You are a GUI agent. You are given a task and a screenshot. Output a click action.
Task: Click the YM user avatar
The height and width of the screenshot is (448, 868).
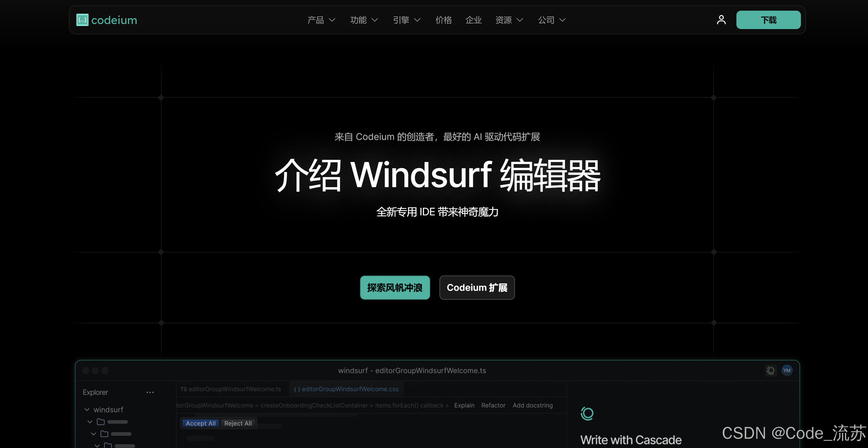click(x=787, y=371)
